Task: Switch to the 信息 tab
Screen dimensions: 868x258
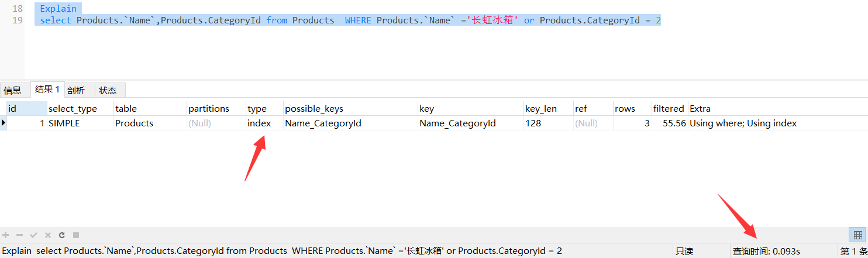Action: pos(12,90)
